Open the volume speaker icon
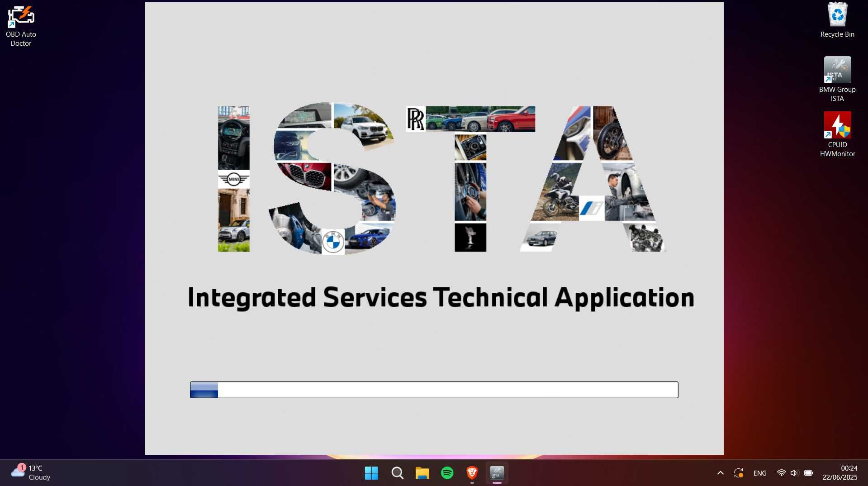868x486 pixels. pos(794,473)
